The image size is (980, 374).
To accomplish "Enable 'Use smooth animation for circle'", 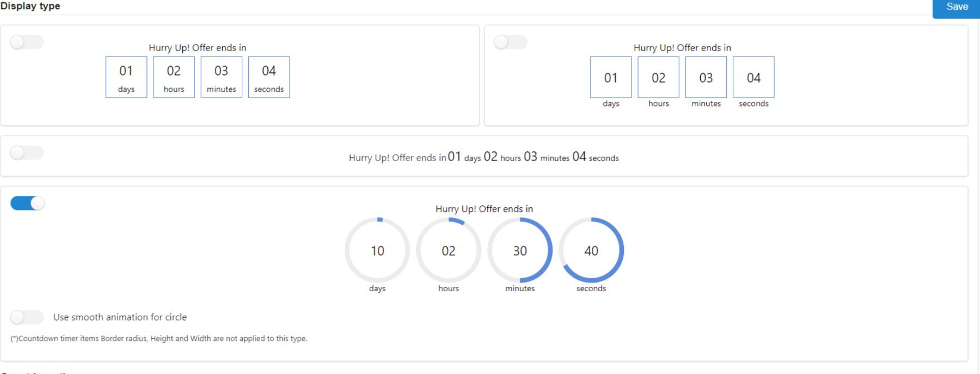I will [x=27, y=316].
